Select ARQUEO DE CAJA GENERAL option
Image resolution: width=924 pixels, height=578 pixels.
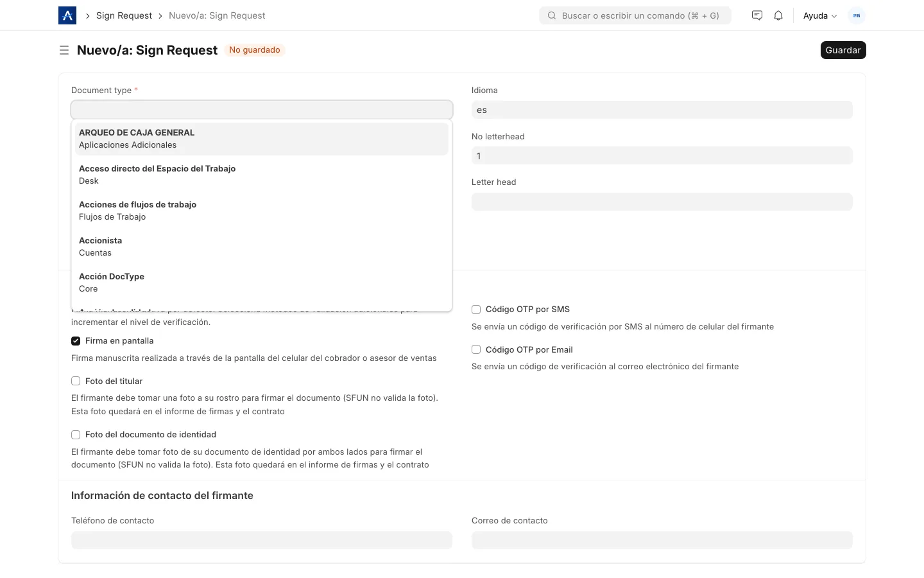(262, 139)
